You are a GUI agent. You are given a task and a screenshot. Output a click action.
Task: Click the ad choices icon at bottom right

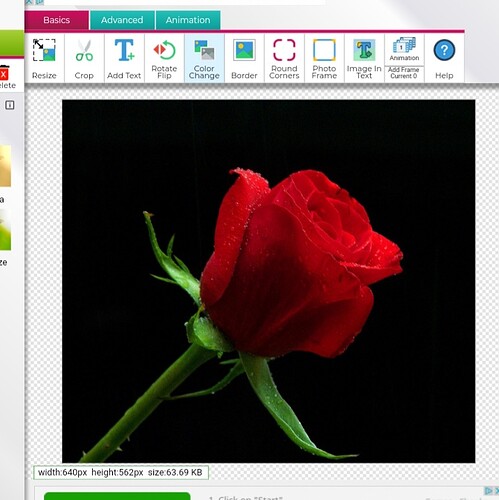coord(489,491)
